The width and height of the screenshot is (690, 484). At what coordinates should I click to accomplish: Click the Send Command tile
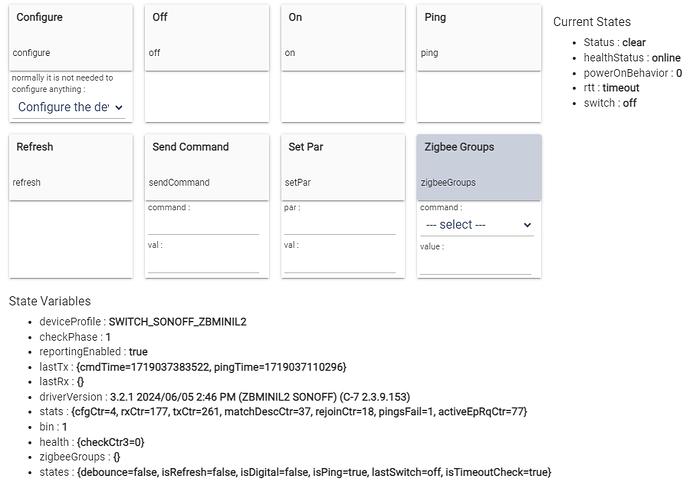pyautogui.click(x=207, y=168)
